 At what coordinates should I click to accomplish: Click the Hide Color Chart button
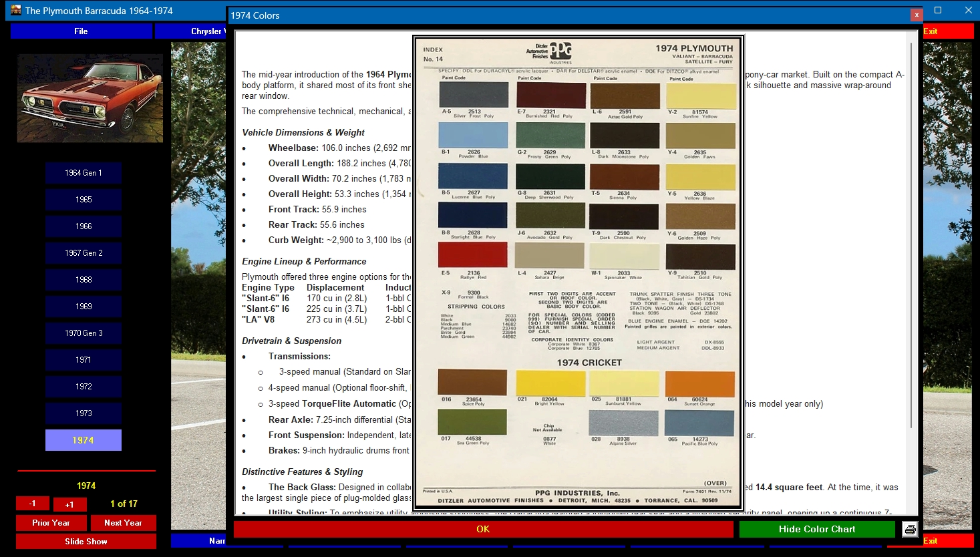(x=817, y=529)
